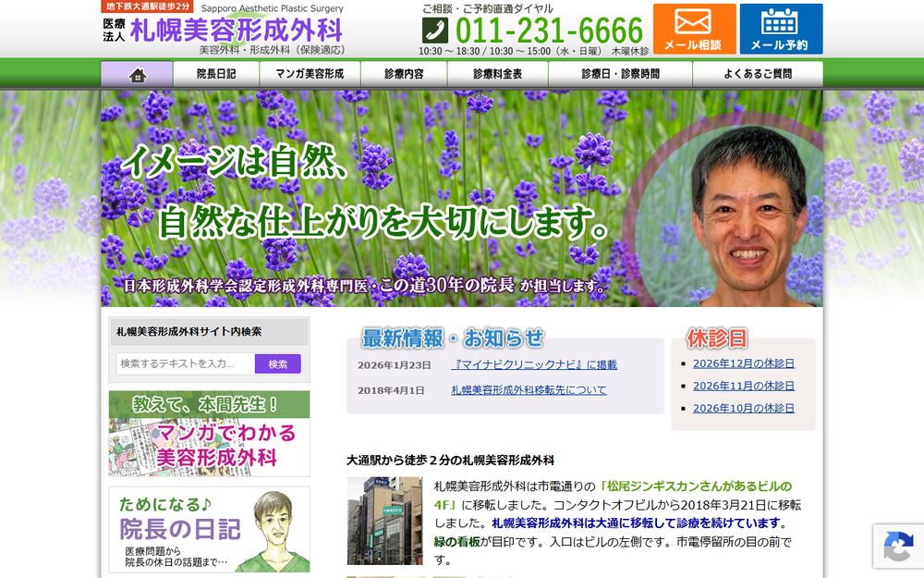
Task: Open the 2026年11月の休診日 link
Action: click(744, 386)
